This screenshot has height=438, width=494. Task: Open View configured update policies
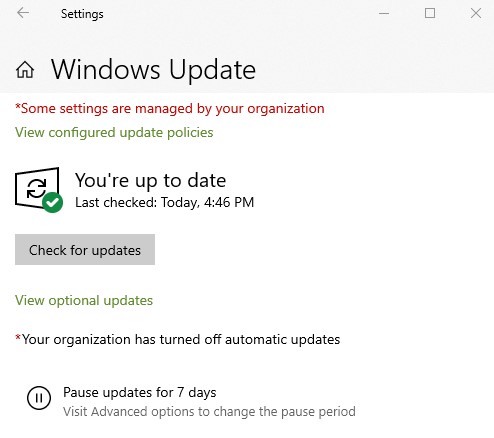(114, 133)
